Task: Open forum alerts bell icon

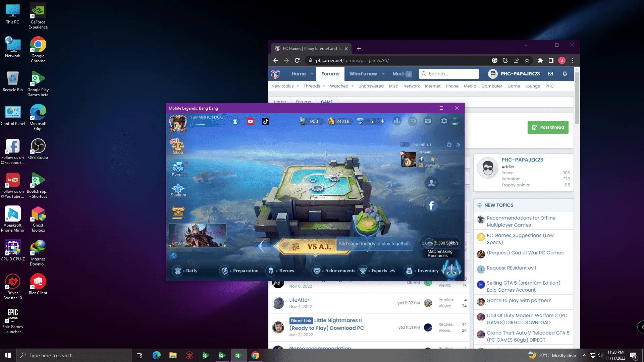Action: (565, 74)
